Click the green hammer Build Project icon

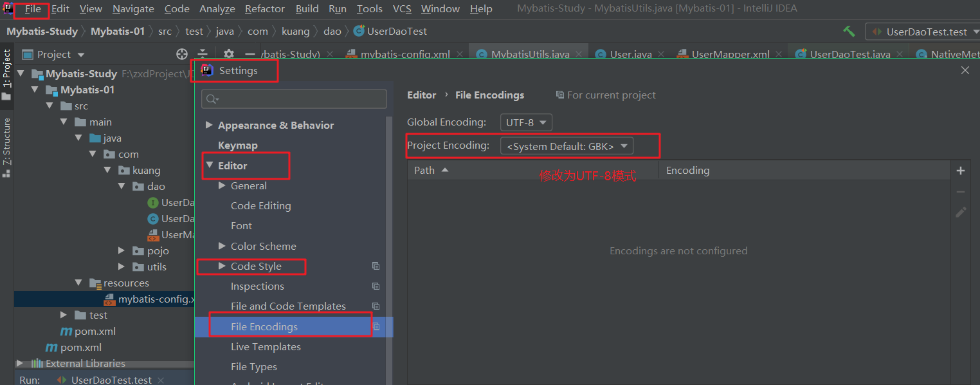point(849,31)
